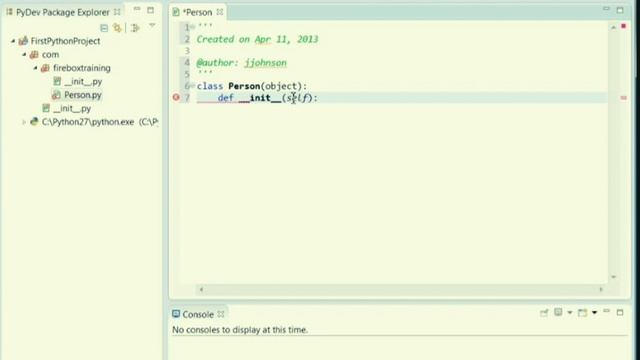This screenshot has width=640, height=360.
Task: Select the com package in the tree
Action: point(50,54)
